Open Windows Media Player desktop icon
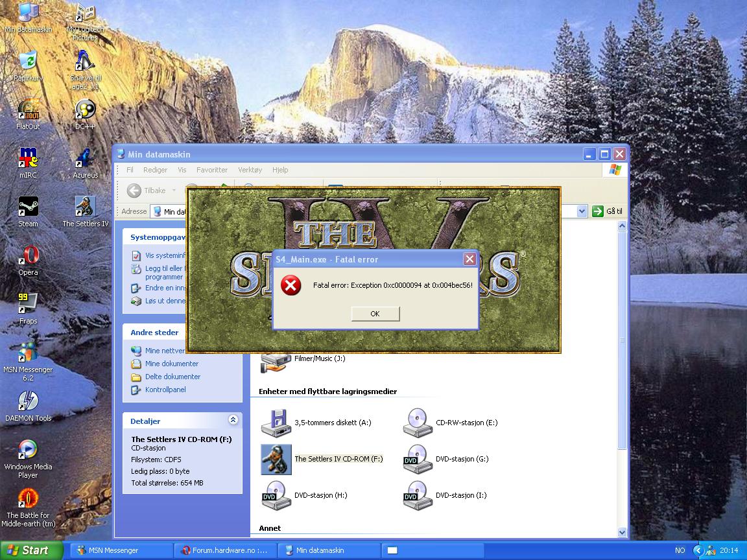Image resolution: width=747 pixels, height=560 pixels. pyautogui.click(x=28, y=459)
